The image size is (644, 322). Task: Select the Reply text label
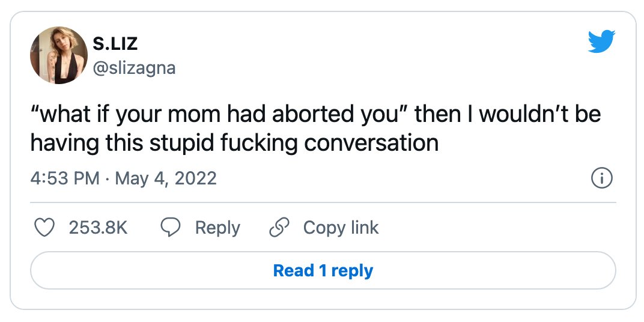(x=217, y=228)
